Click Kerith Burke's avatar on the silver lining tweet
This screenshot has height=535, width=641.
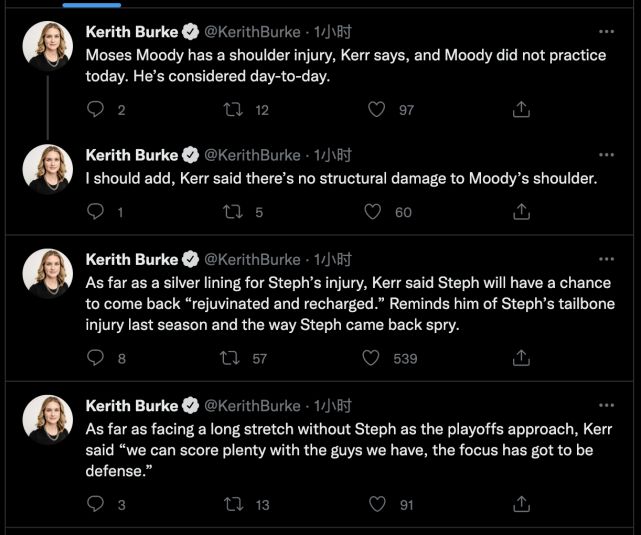[x=48, y=273]
